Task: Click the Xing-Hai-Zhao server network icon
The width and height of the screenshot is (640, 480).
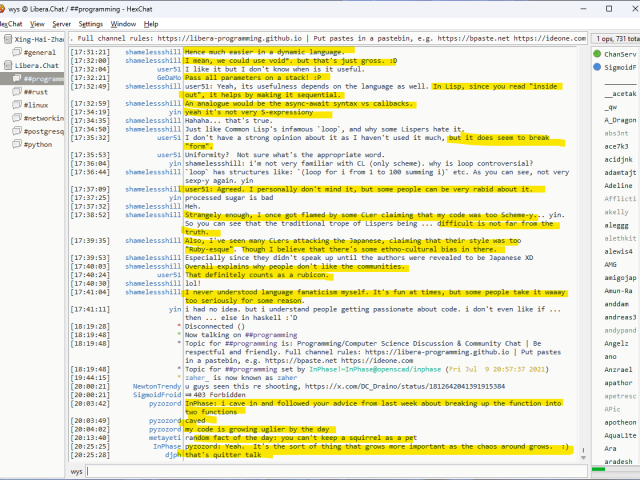Action: tap(6, 38)
